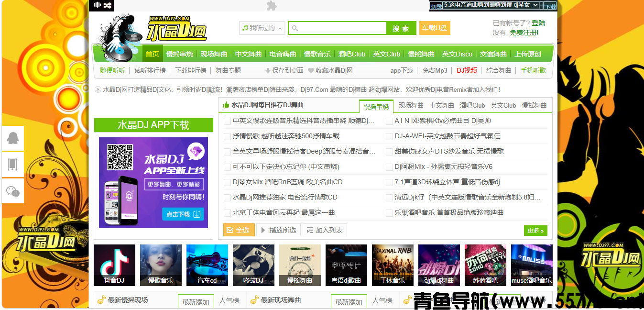Check the box for 甜美伤感女声DTS沙发音乐

[x=390, y=152]
